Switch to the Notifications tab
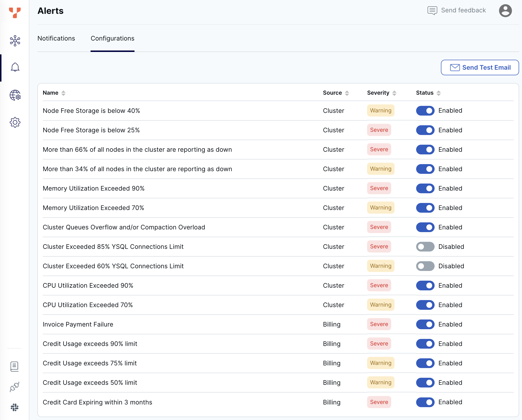This screenshot has height=420, width=522. (x=56, y=38)
